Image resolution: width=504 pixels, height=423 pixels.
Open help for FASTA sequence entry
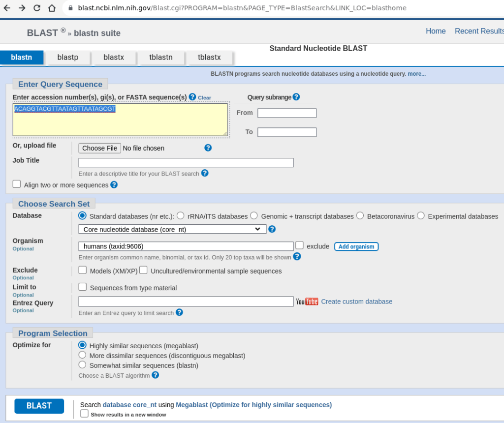(192, 97)
